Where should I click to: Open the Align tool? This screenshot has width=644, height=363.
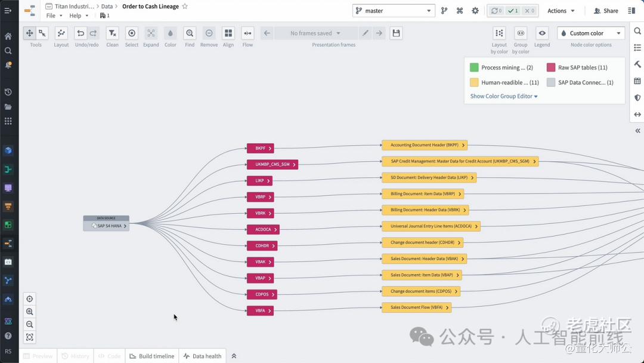(x=228, y=33)
